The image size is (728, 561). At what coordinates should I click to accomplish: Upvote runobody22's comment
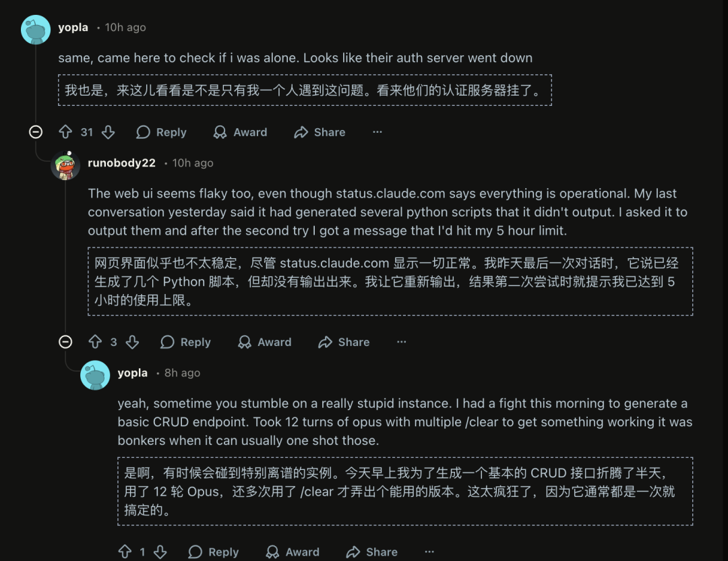[x=95, y=342]
